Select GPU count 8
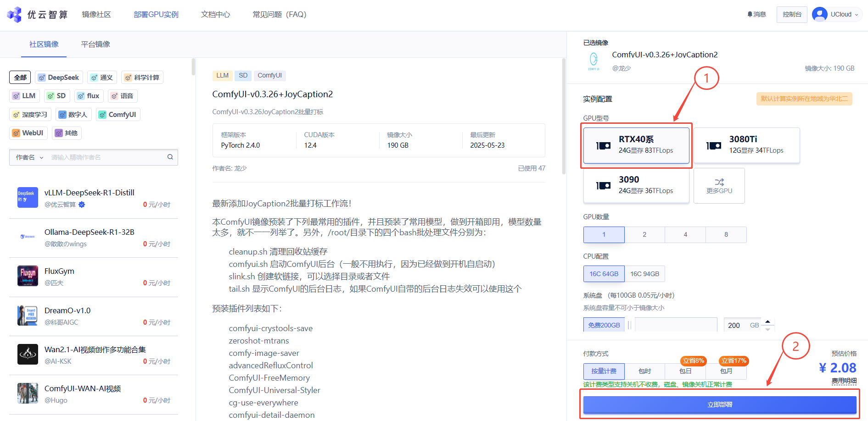Screen dimensions: 868x421 click(x=726, y=234)
